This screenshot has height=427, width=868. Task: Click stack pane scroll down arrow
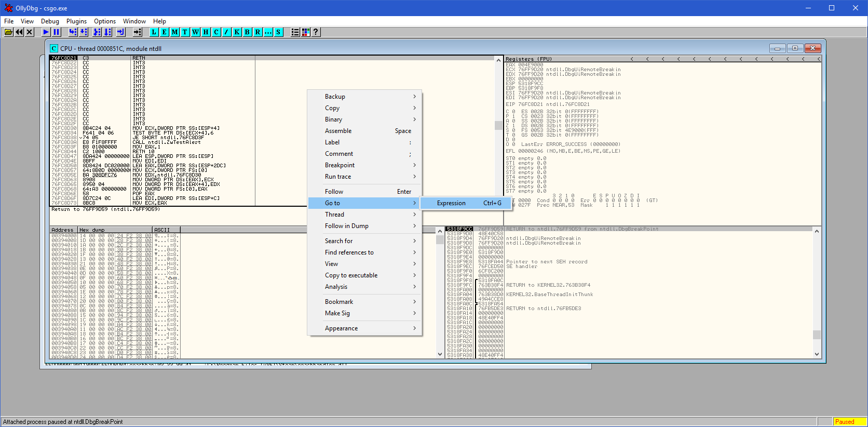[817, 354]
